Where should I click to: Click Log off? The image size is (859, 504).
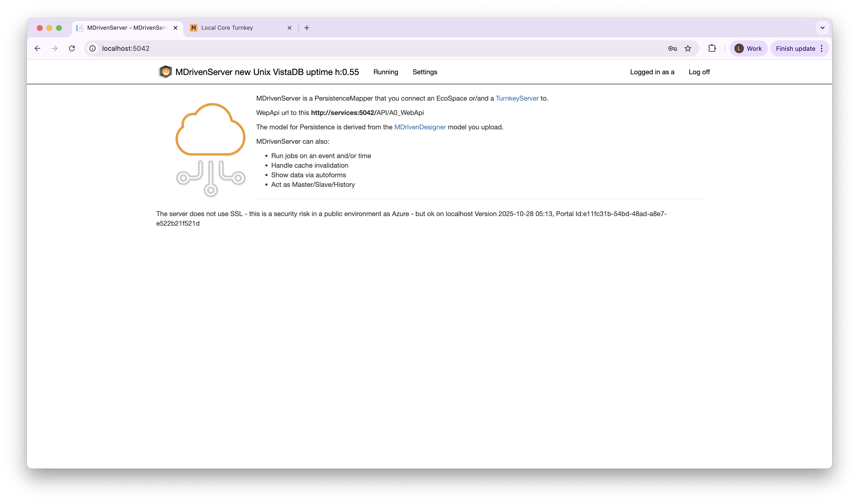tap(699, 72)
